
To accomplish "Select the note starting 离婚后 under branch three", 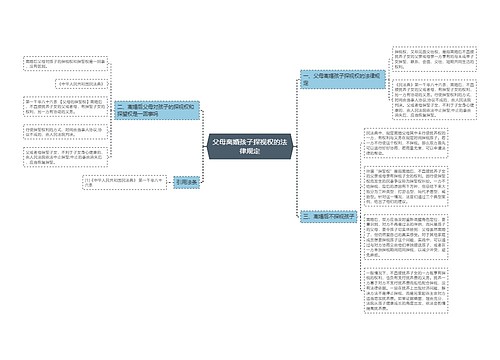I will (x=406, y=237).
